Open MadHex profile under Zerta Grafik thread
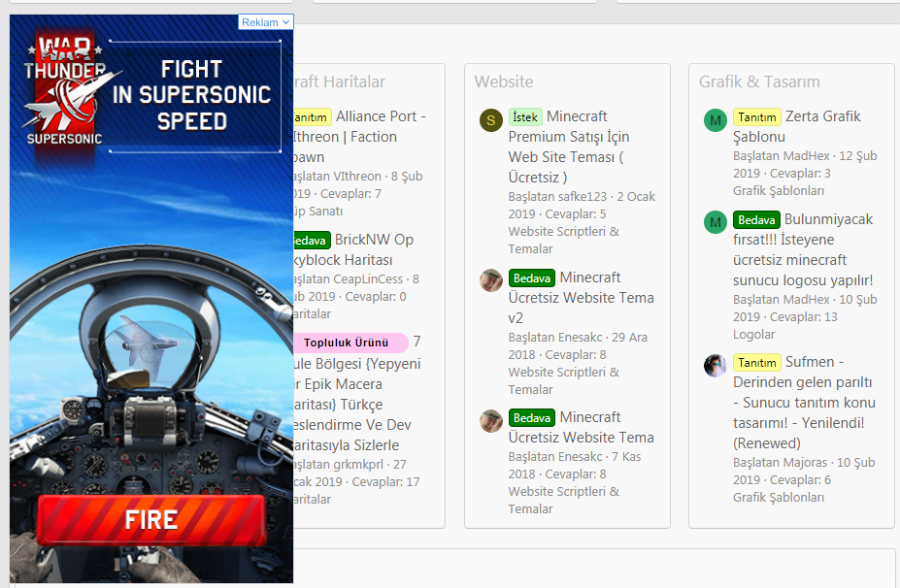This screenshot has height=588, width=900. click(x=805, y=156)
